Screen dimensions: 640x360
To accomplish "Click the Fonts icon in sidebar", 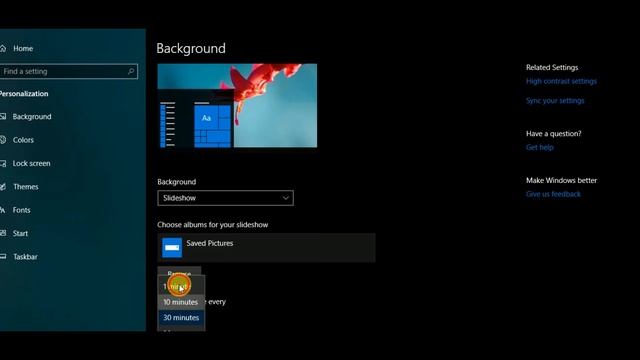I will [2, 210].
